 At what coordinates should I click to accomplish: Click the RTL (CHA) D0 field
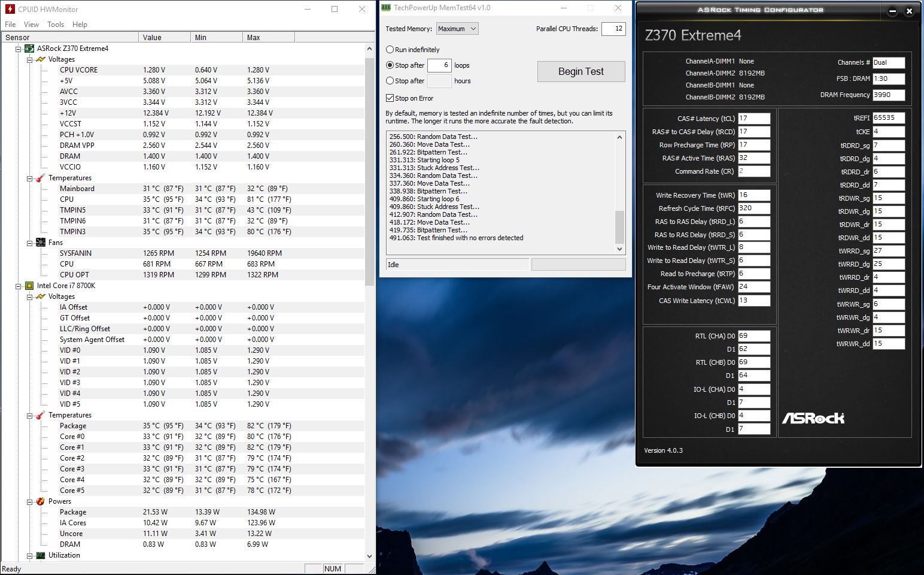(x=754, y=336)
